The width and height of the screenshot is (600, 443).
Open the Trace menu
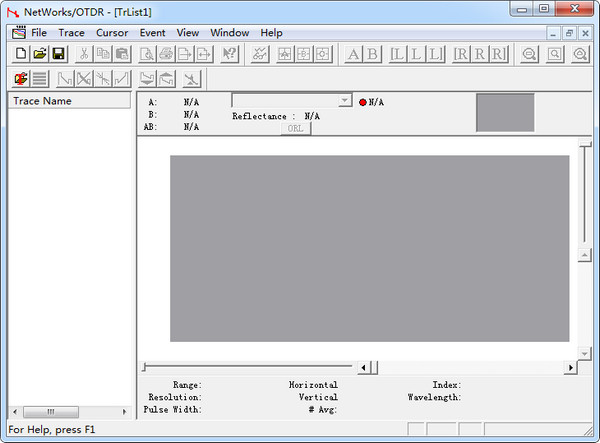[x=72, y=33]
